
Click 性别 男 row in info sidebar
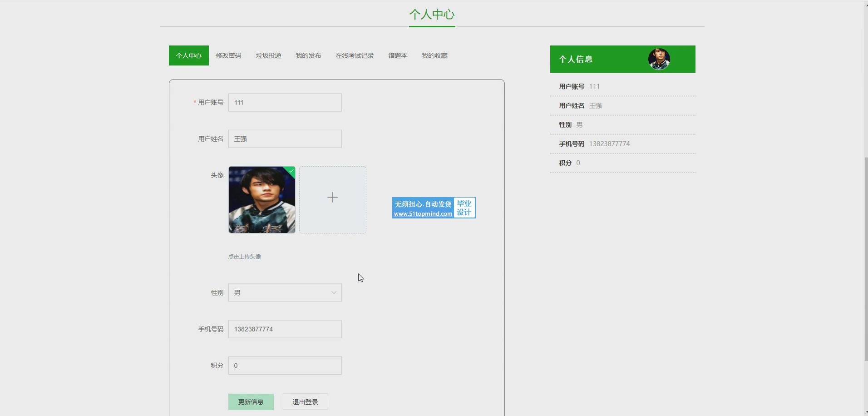(623, 124)
